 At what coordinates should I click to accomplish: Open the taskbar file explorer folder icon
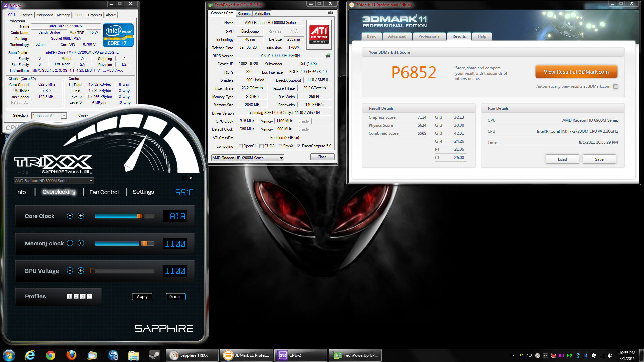tap(133, 355)
